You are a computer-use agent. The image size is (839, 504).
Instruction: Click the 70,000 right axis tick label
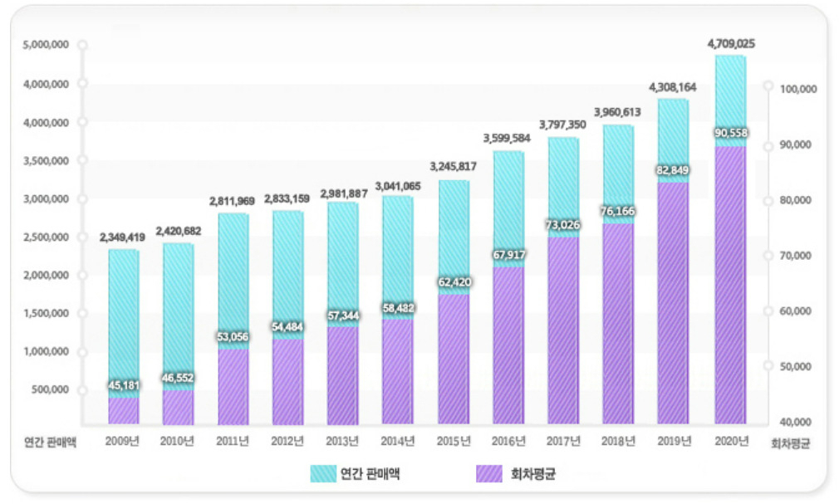point(796,256)
